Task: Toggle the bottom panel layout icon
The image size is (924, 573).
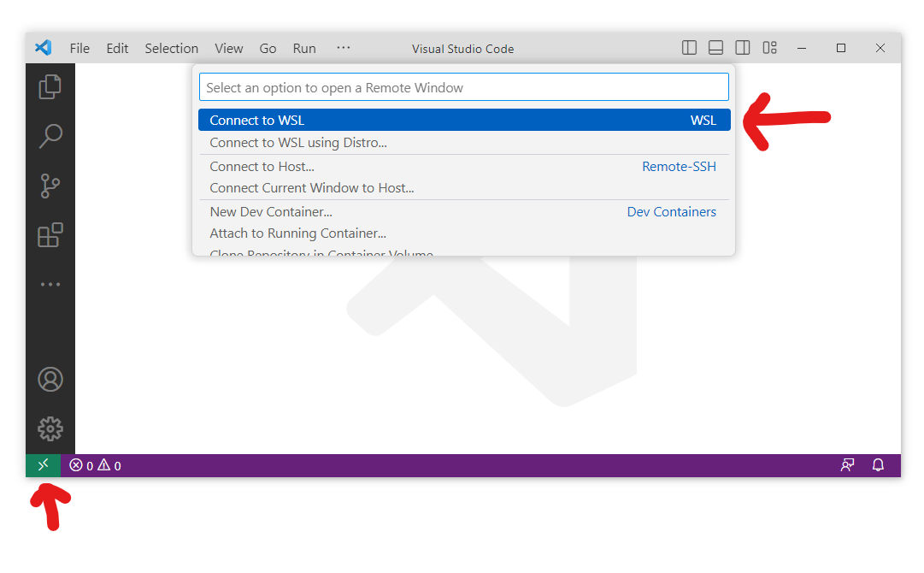Action: [x=715, y=48]
